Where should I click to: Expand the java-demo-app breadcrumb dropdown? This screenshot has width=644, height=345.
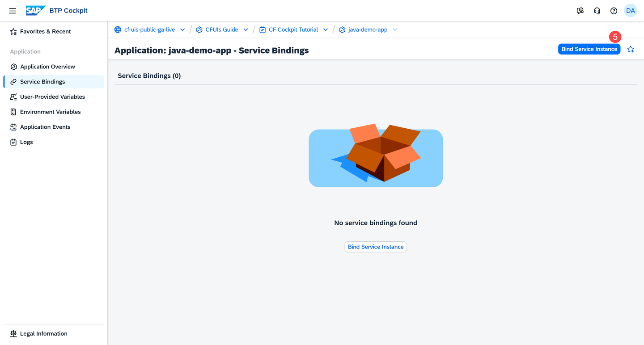click(x=395, y=29)
